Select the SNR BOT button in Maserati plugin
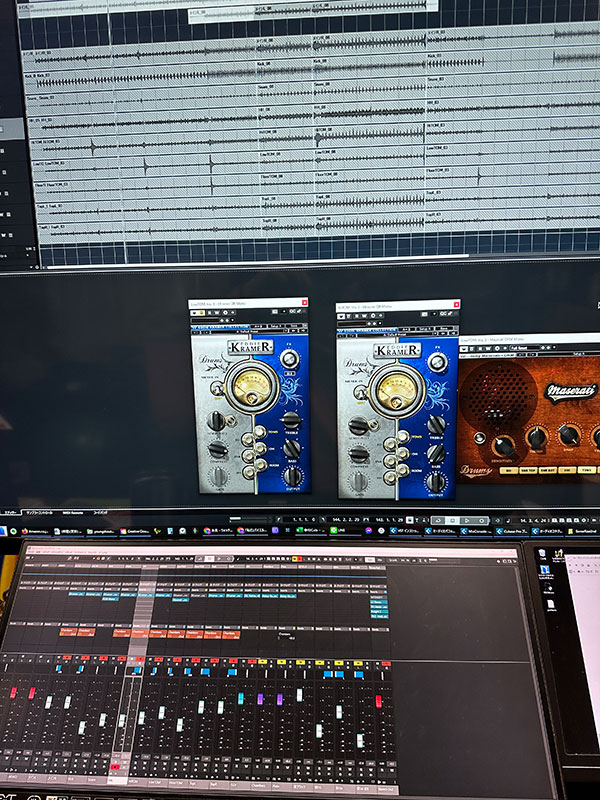This screenshot has width=600, height=800. (x=547, y=470)
